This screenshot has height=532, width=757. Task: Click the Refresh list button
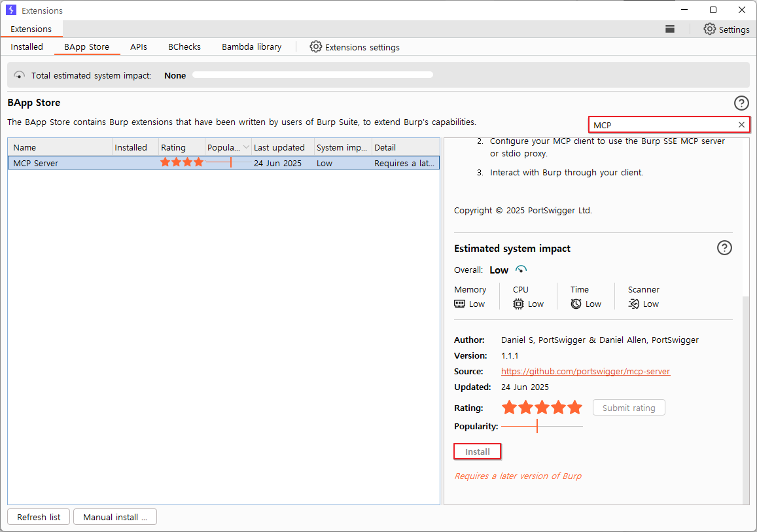[39, 516]
